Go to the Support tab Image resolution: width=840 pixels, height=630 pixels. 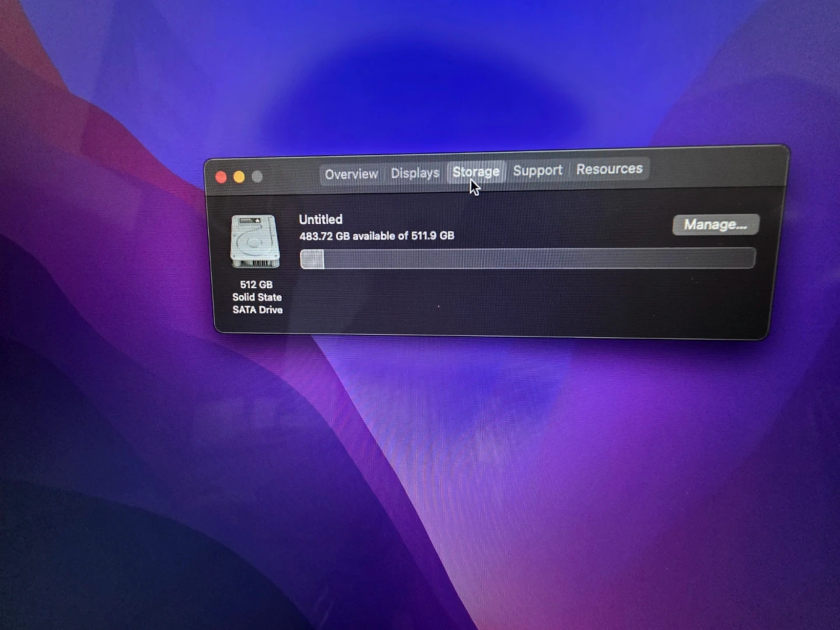click(537, 170)
